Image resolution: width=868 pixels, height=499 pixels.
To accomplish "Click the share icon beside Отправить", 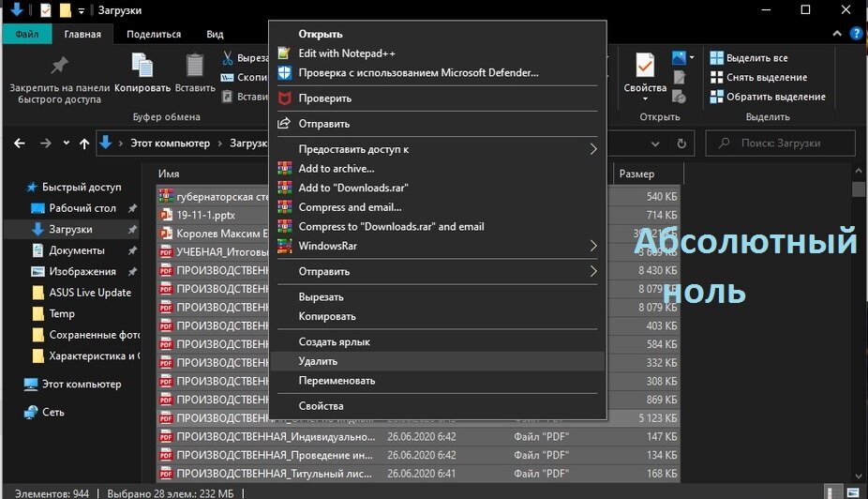I will coord(284,124).
